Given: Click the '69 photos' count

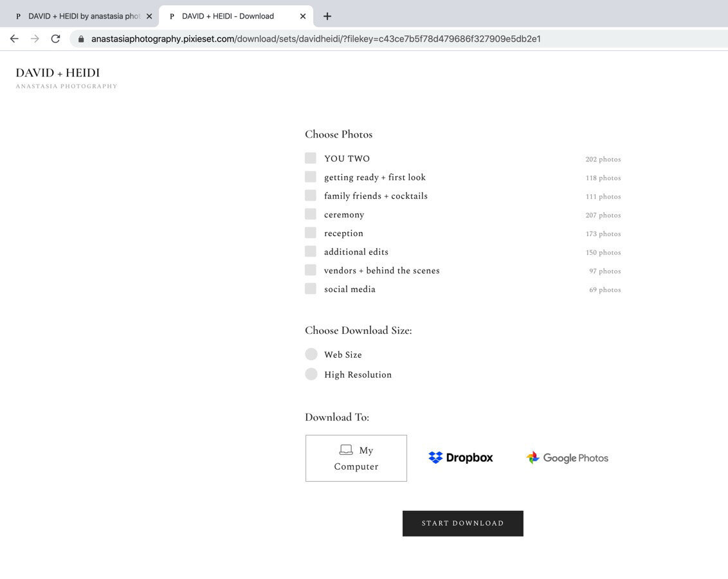Looking at the screenshot, I should tap(605, 289).
